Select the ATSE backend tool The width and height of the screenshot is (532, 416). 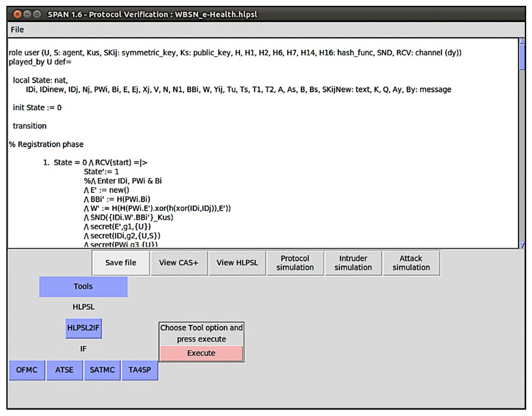[x=65, y=370]
